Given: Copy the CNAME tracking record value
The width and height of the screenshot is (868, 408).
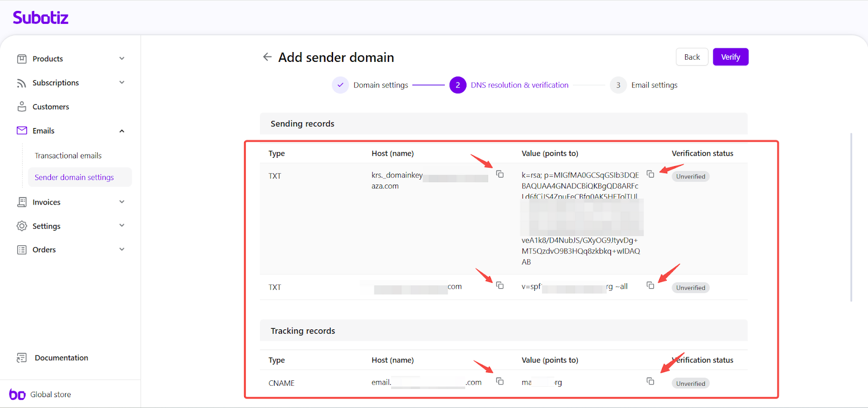Looking at the screenshot, I should [650, 381].
